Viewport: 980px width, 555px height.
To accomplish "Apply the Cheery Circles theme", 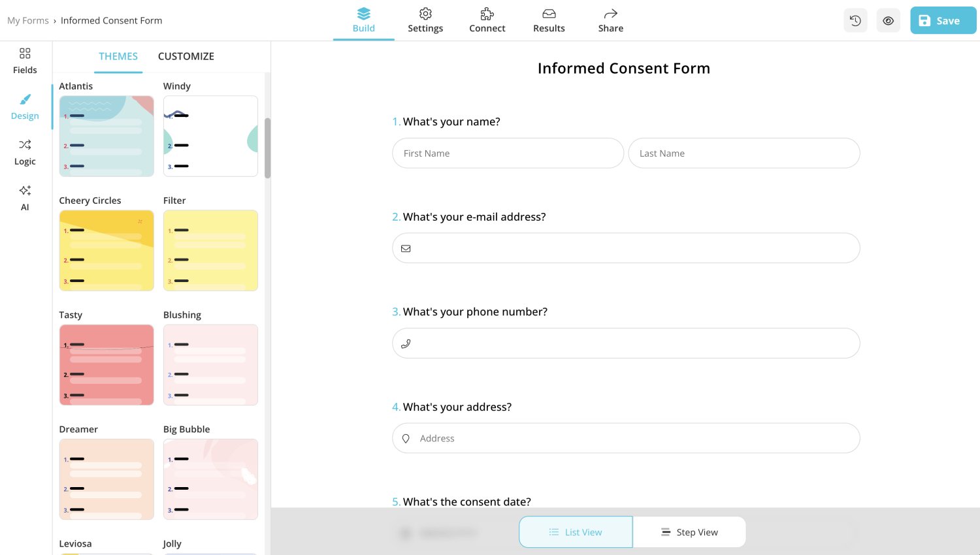I will (x=106, y=251).
